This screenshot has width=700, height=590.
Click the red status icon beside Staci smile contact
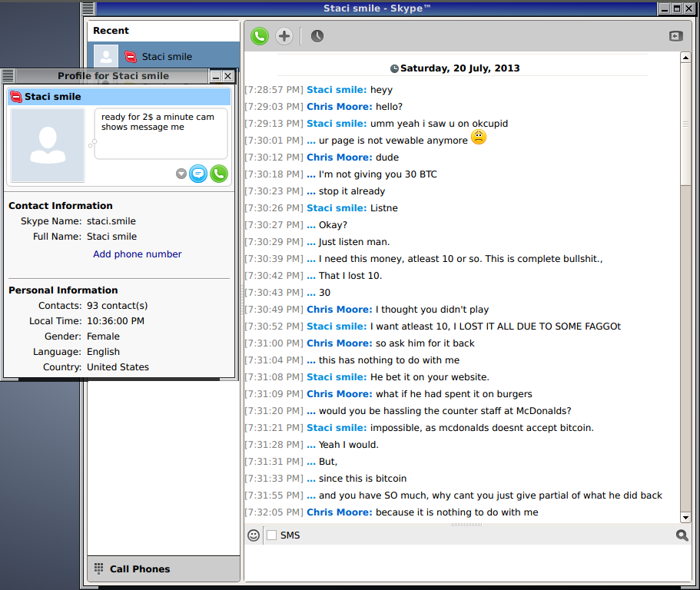point(131,57)
